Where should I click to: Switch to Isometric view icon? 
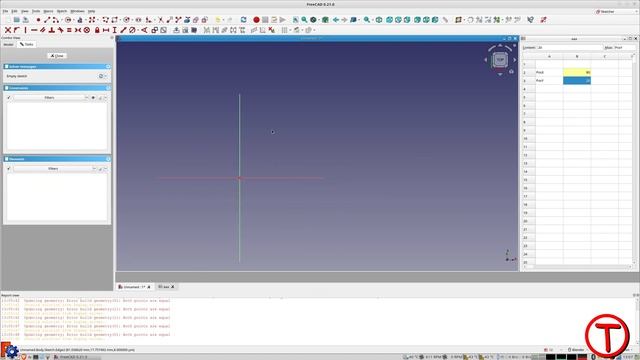(x=379, y=20)
